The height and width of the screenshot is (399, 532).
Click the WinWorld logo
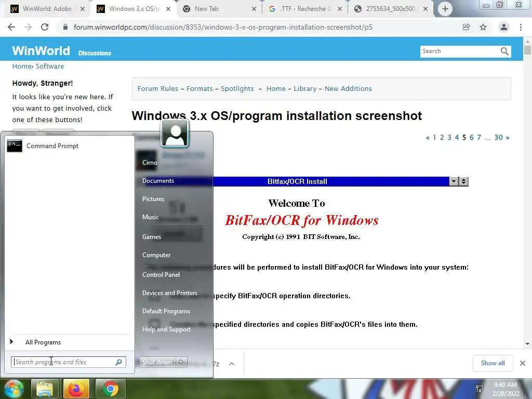(41, 51)
